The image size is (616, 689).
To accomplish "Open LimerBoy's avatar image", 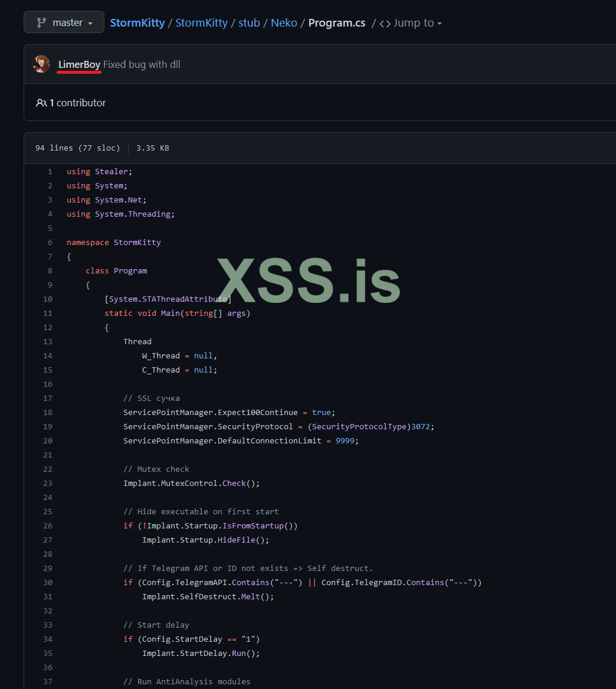I will tap(41, 64).
